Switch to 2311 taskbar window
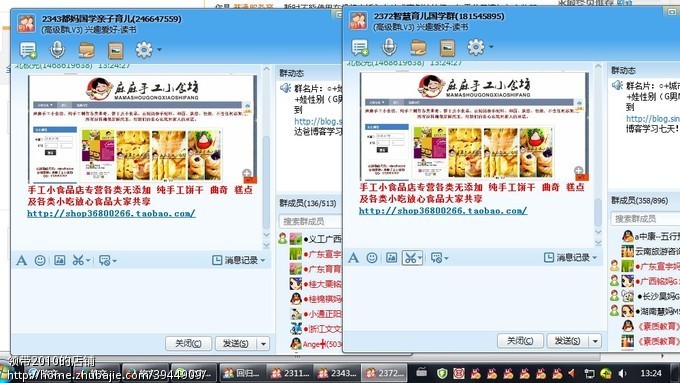This screenshot has height=383, width=680. pos(290,373)
